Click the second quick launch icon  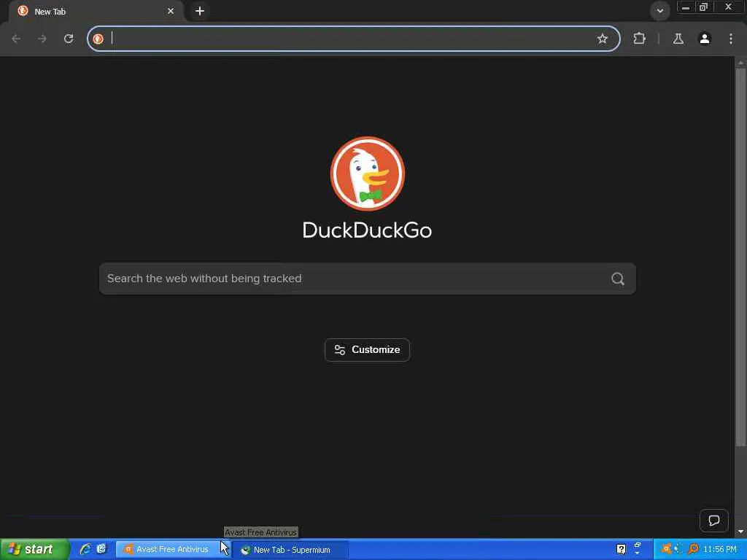tap(101, 549)
